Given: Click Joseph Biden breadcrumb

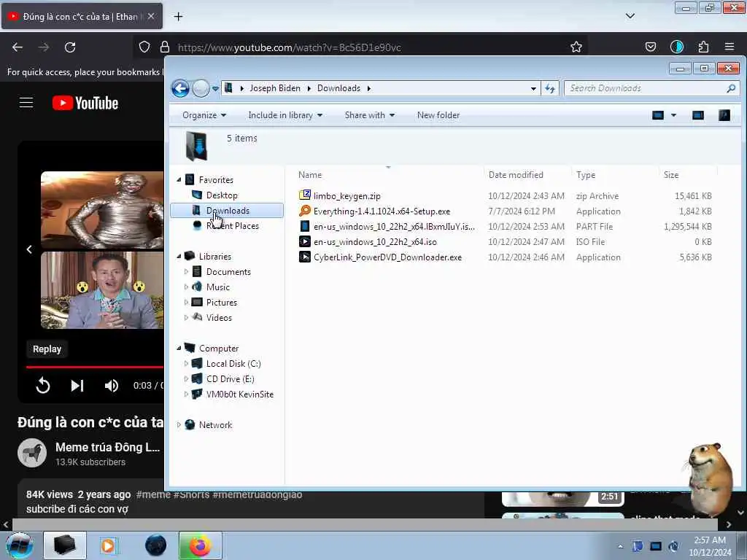Looking at the screenshot, I should pyautogui.click(x=275, y=88).
